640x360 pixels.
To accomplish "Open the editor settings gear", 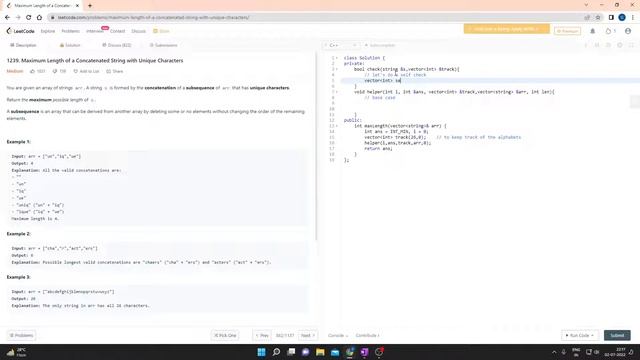I will click(620, 45).
